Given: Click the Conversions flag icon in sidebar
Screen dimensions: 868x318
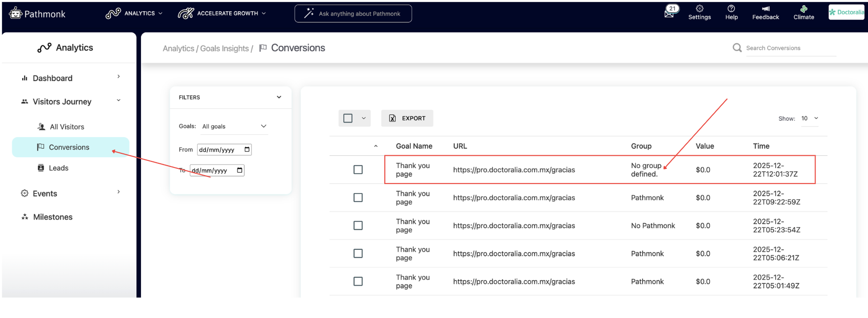Looking at the screenshot, I should (x=41, y=147).
